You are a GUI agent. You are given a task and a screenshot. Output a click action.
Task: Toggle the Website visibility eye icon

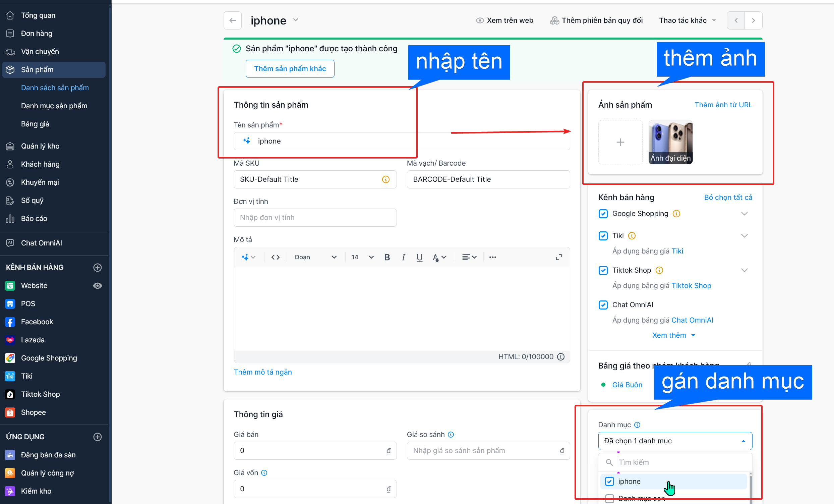pyautogui.click(x=98, y=286)
